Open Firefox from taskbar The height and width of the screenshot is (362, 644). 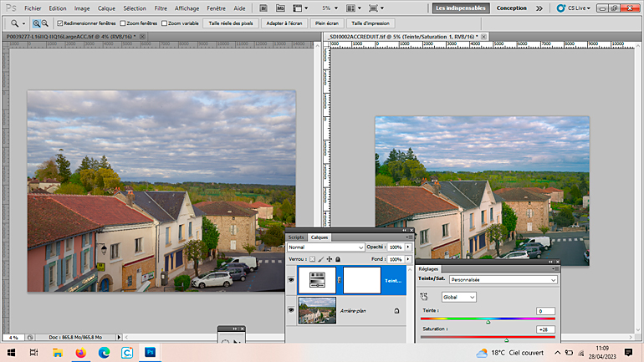click(x=80, y=353)
